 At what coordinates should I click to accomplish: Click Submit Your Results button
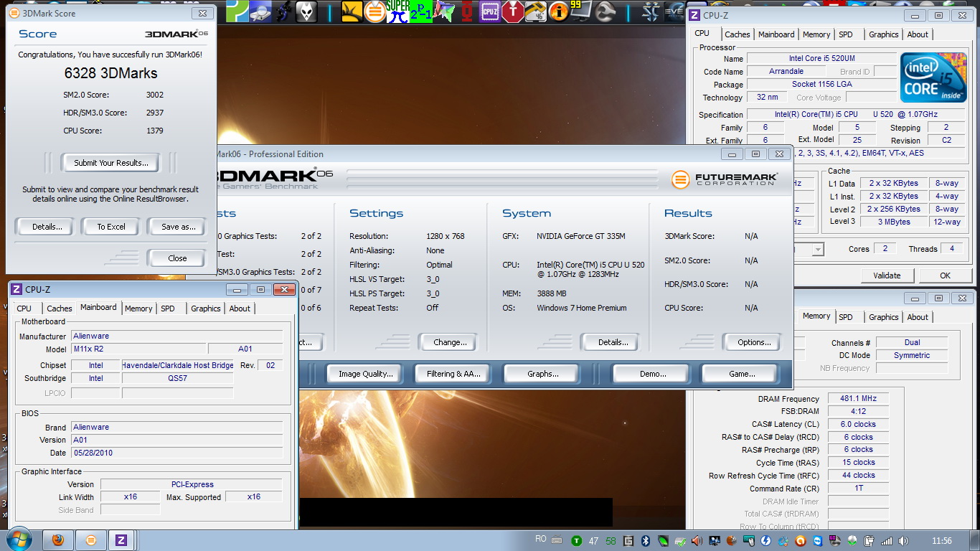click(111, 163)
